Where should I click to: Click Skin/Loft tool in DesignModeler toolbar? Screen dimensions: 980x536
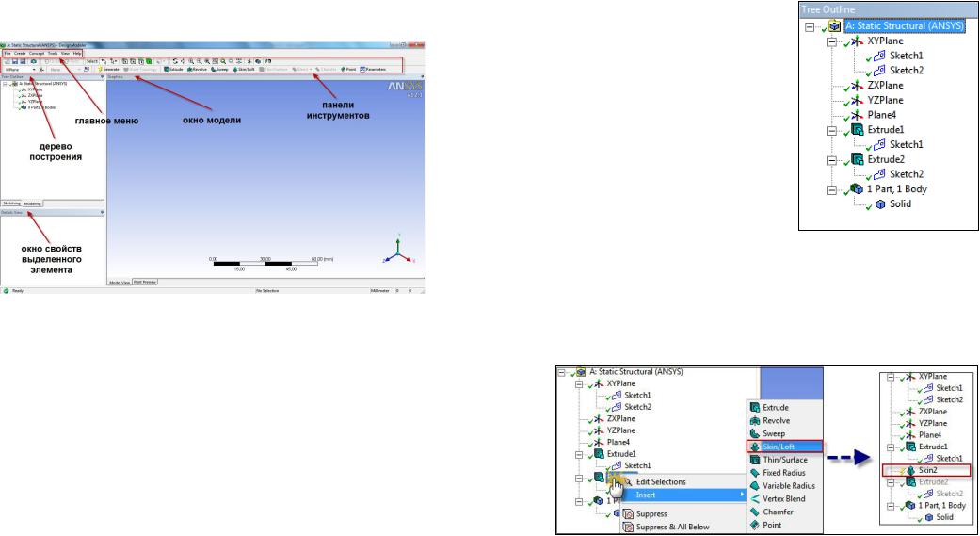pos(243,70)
